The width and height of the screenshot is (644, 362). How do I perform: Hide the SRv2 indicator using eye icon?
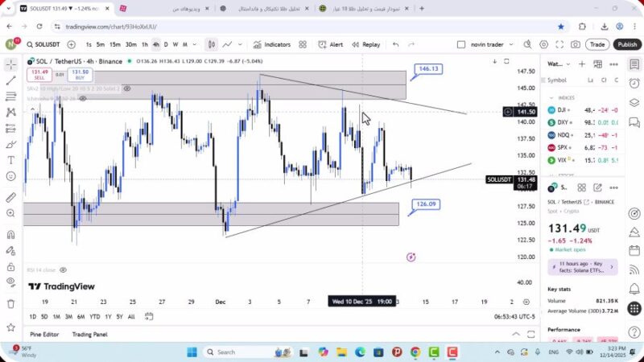click(128, 88)
